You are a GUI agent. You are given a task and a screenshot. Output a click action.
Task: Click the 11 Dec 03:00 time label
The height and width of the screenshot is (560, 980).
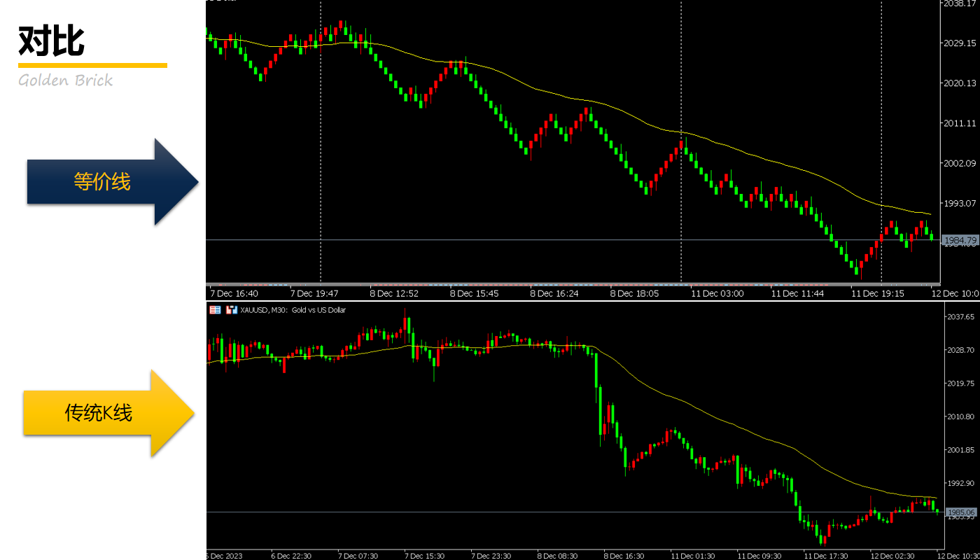[717, 293]
